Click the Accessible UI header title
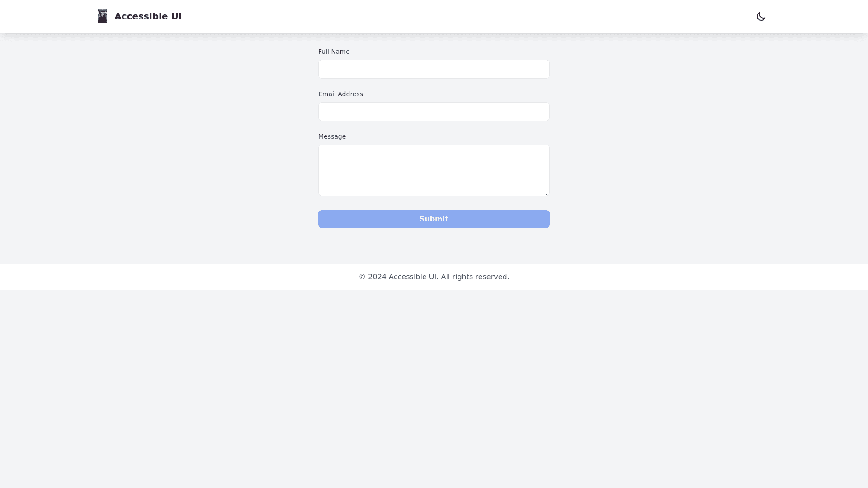The width and height of the screenshot is (868, 488). [148, 16]
